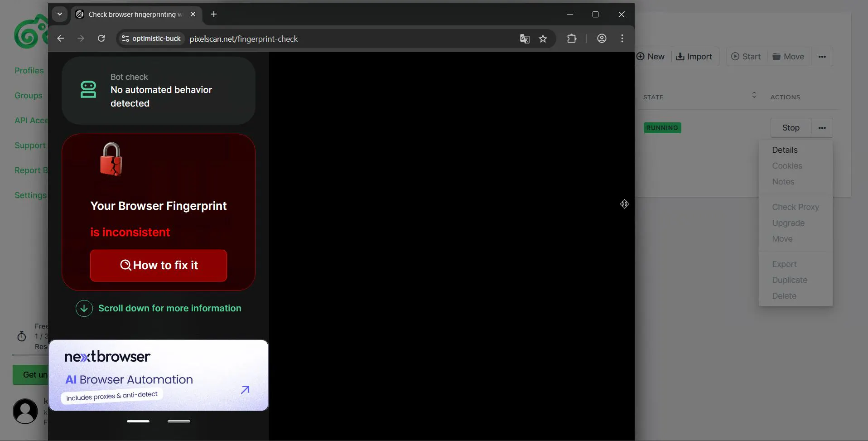Bookmark this page with star icon

543,39
